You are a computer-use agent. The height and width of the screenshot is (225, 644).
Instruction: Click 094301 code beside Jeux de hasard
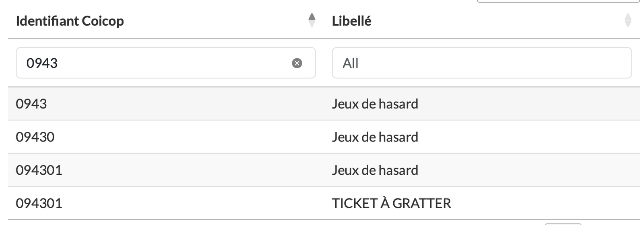(39, 170)
